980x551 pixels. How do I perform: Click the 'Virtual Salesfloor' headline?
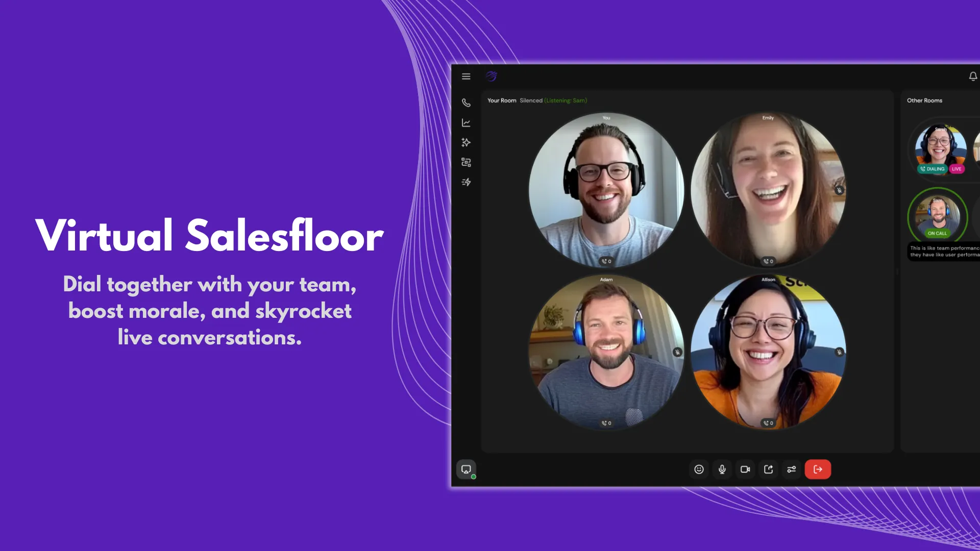[209, 236]
